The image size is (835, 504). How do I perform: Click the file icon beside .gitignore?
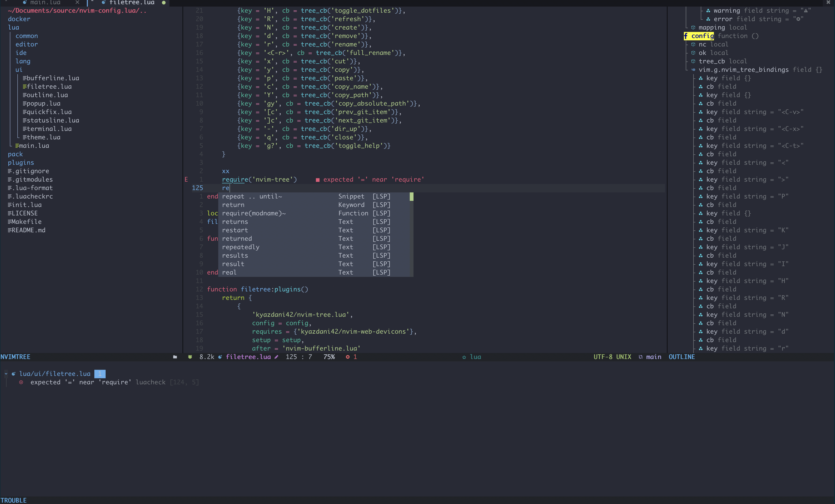tap(10, 171)
